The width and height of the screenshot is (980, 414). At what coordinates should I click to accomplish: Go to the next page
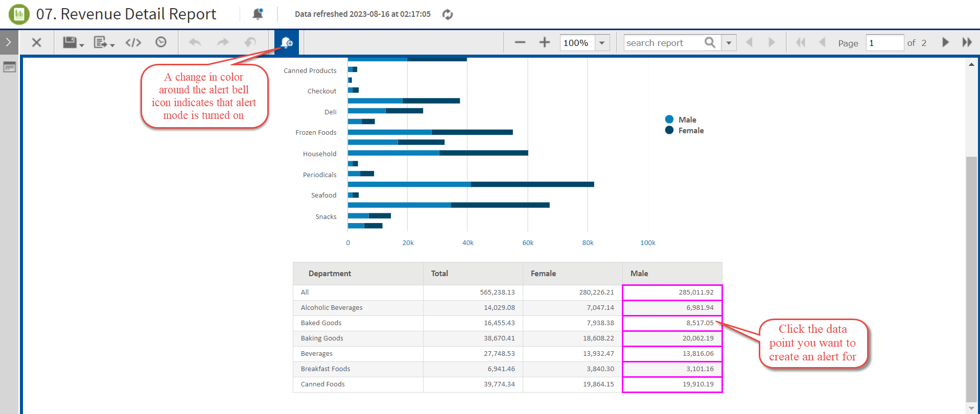coord(945,42)
